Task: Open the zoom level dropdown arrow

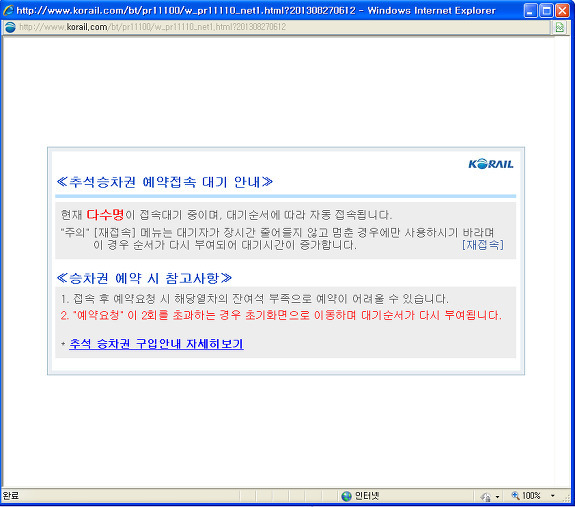Action: 552,496
